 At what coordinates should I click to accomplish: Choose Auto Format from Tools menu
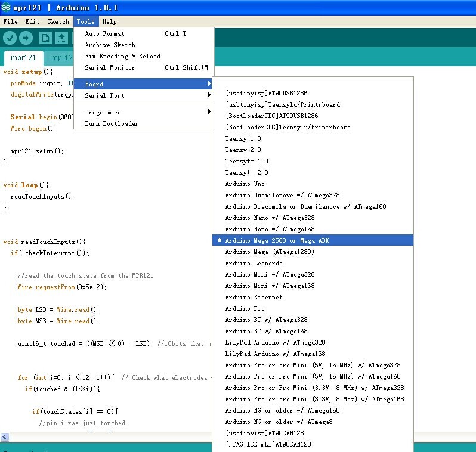[144, 34]
